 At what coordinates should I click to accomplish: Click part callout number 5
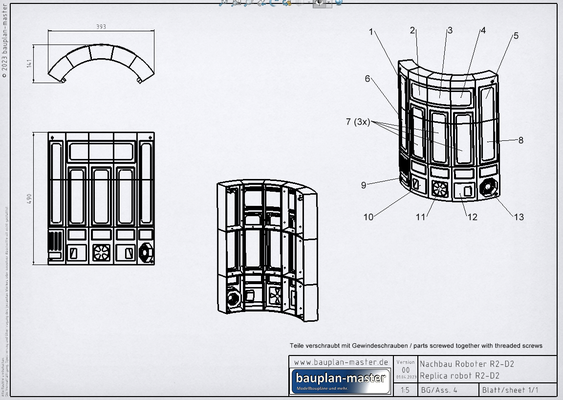click(516, 36)
